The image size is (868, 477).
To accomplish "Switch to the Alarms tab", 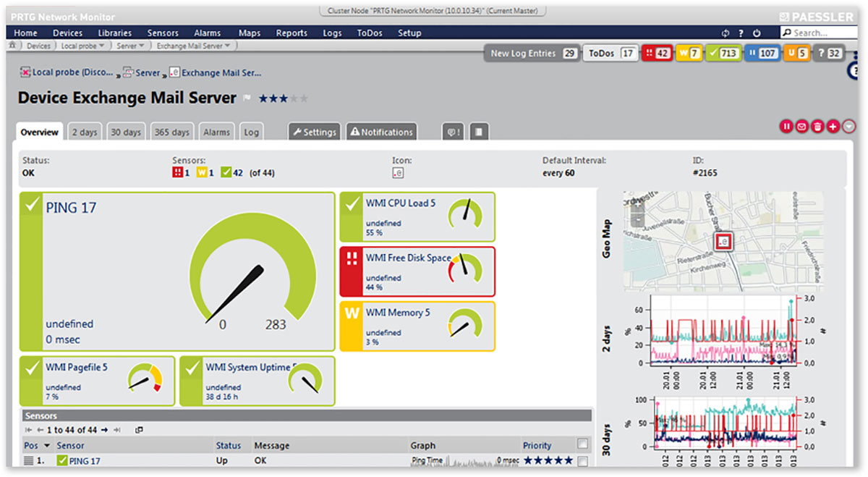I will pos(216,132).
